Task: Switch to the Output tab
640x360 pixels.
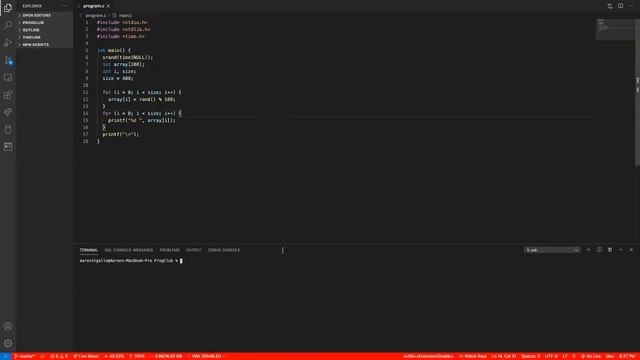Action: coord(193,250)
